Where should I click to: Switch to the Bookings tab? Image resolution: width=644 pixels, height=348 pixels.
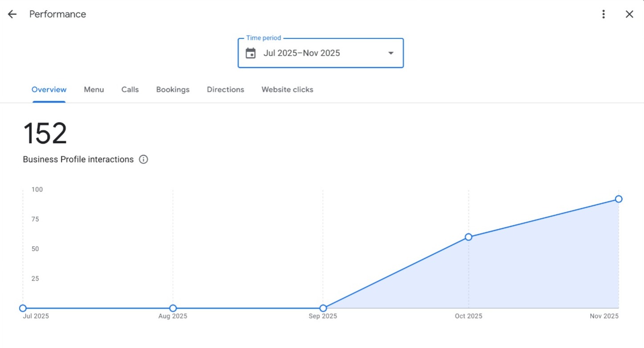pyautogui.click(x=173, y=90)
